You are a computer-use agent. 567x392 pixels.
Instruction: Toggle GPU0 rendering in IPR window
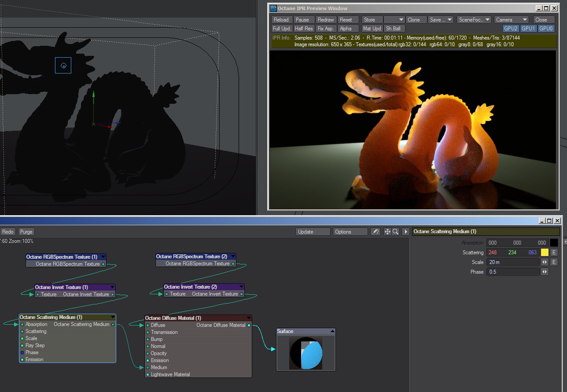(546, 29)
